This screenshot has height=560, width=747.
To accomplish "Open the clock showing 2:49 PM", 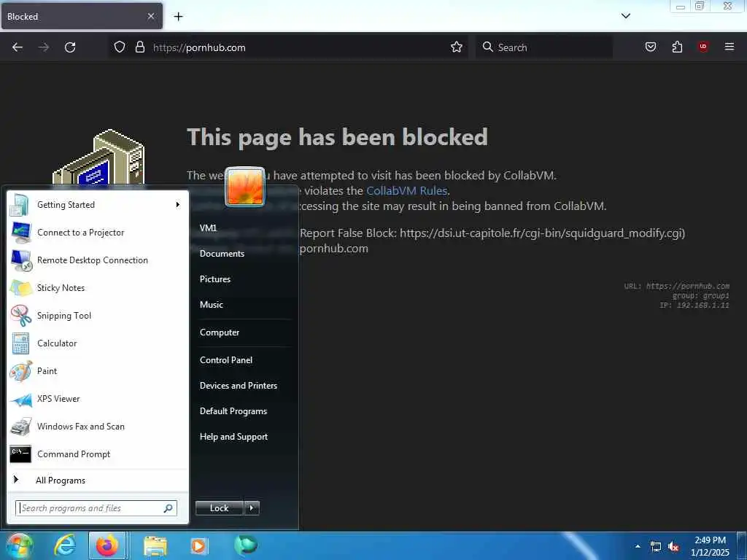I will click(x=710, y=546).
